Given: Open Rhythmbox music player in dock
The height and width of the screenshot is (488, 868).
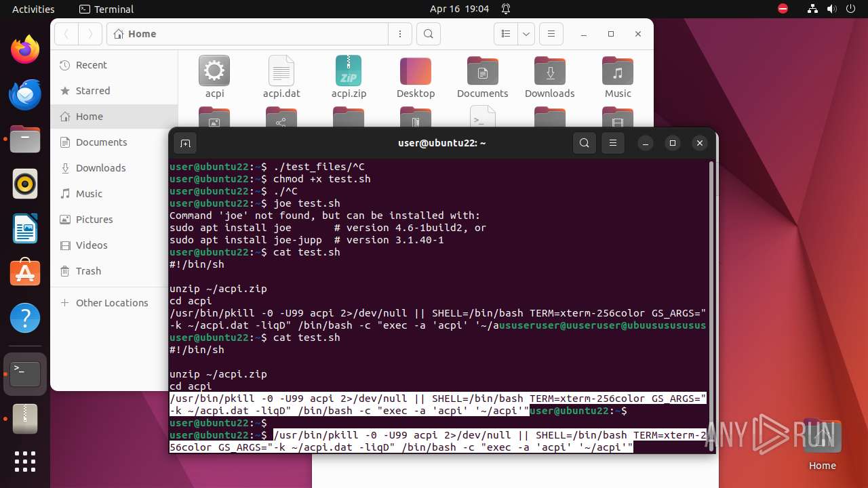Looking at the screenshot, I should (25, 184).
